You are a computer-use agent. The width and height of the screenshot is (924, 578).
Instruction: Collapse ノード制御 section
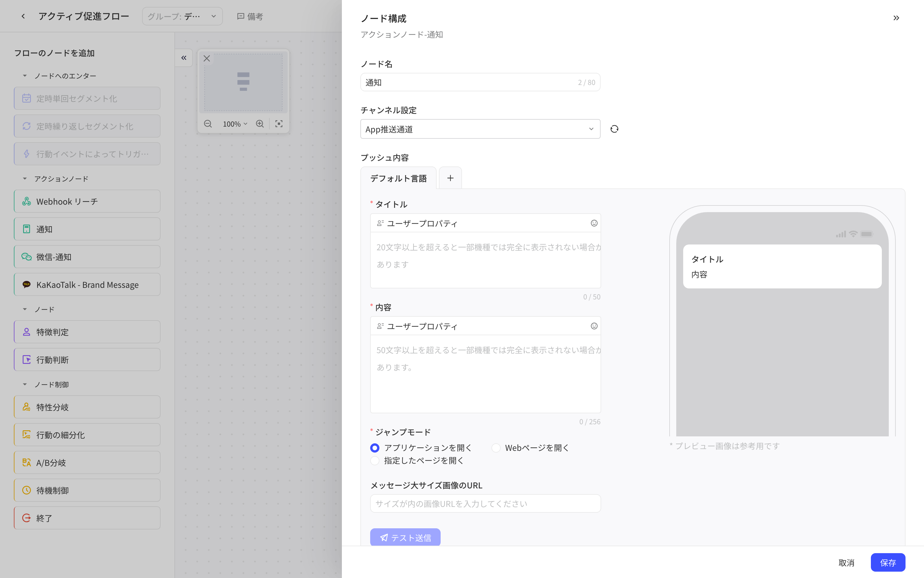click(25, 385)
